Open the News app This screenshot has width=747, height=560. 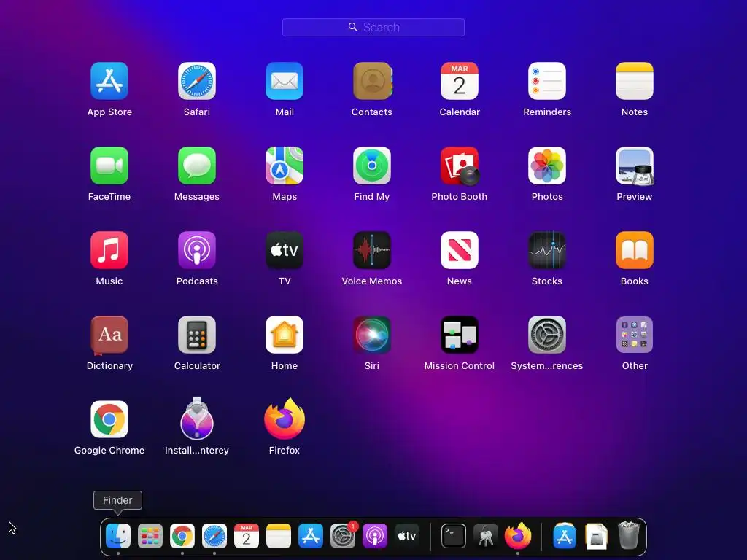click(x=460, y=250)
